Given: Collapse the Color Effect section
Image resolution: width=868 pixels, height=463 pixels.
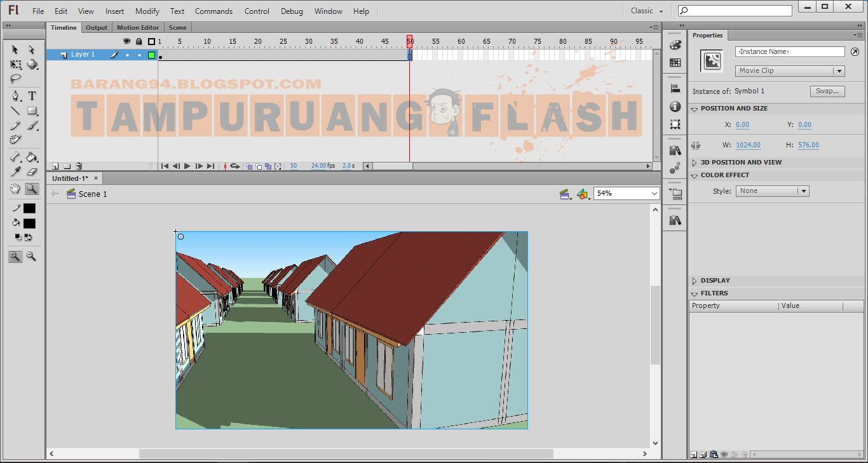Looking at the screenshot, I should pyautogui.click(x=695, y=175).
